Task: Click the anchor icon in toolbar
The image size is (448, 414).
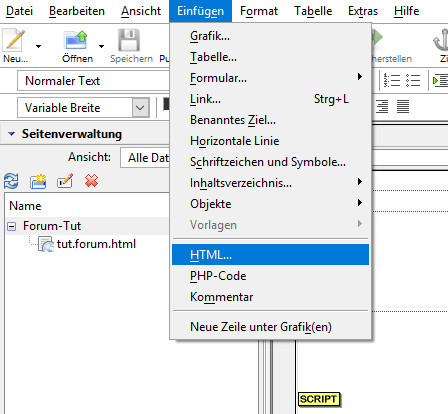Action: (441, 40)
